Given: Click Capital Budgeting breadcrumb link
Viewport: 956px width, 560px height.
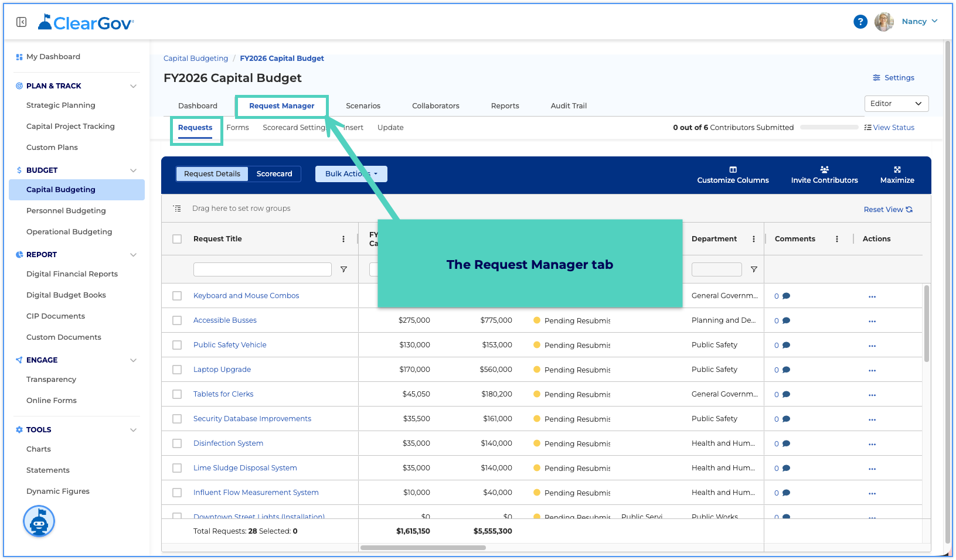Looking at the screenshot, I should (196, 59).
